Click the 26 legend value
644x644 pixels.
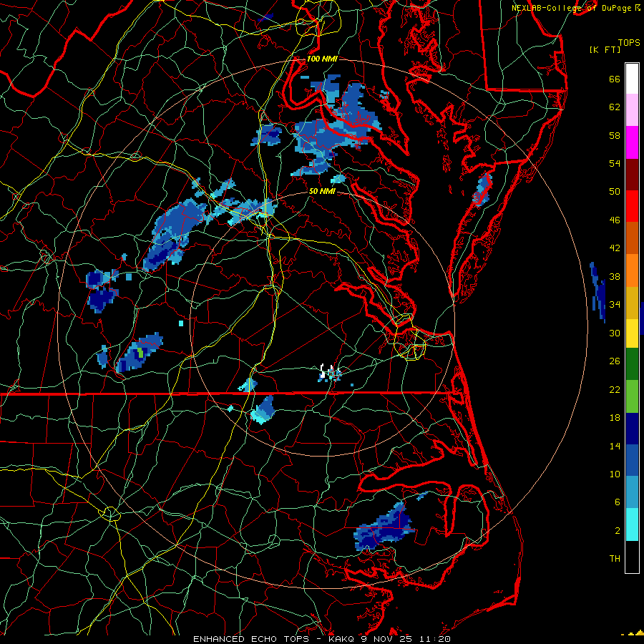click(x=615, y=361)
